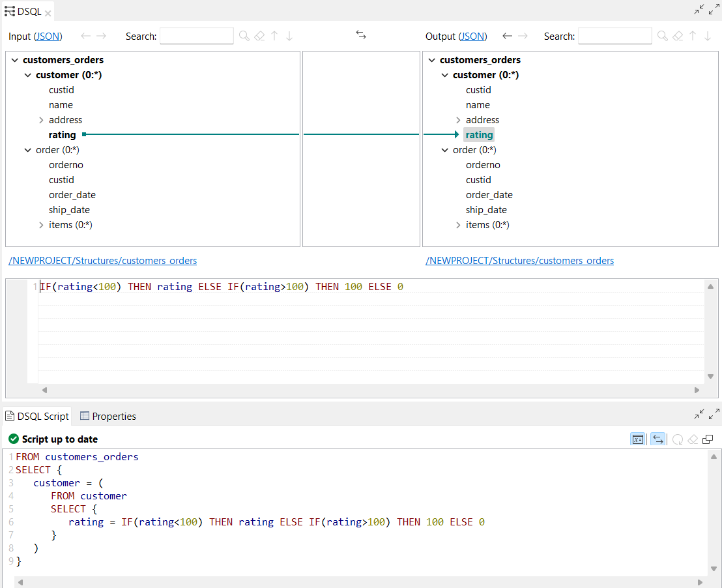This screenshot has width=722, height=588.
Task: Click the forward navigation arrow beside Output
Action: tap(523, 36)
